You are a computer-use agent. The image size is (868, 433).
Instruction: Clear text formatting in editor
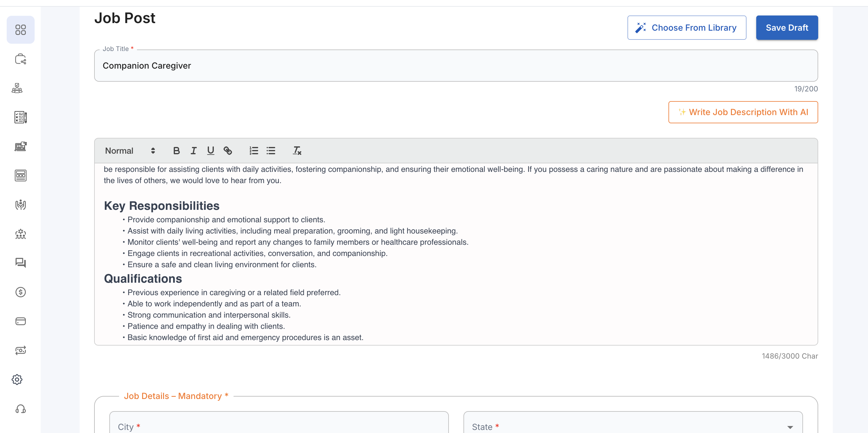[x=297, y=151]
